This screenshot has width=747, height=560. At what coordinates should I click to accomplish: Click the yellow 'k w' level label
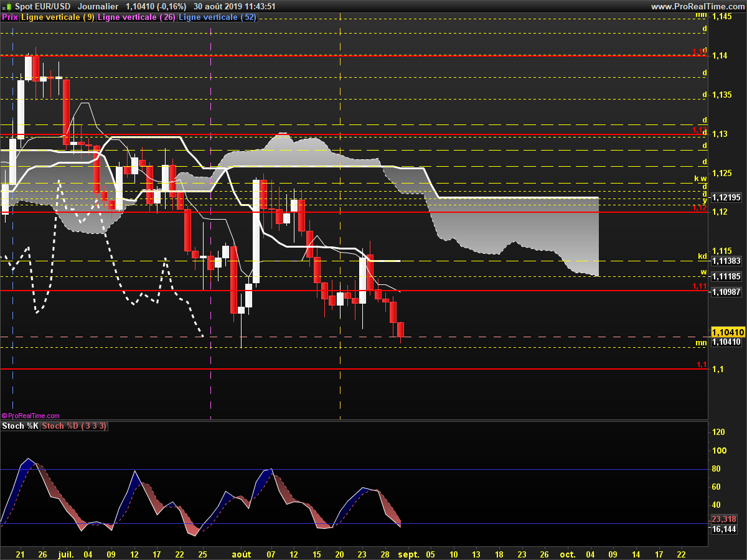[x=700, y=179]
